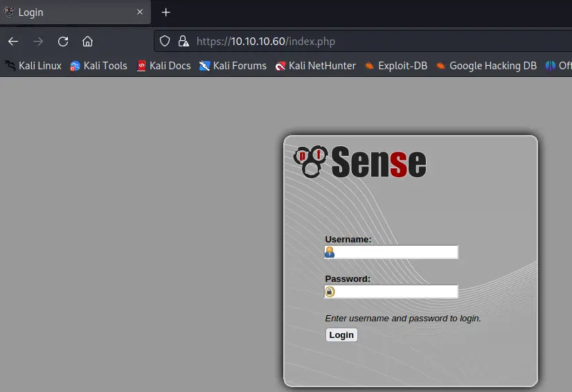Click the pfSense logo
Screen dimensions: 572x392
click(x=359, y=161)
